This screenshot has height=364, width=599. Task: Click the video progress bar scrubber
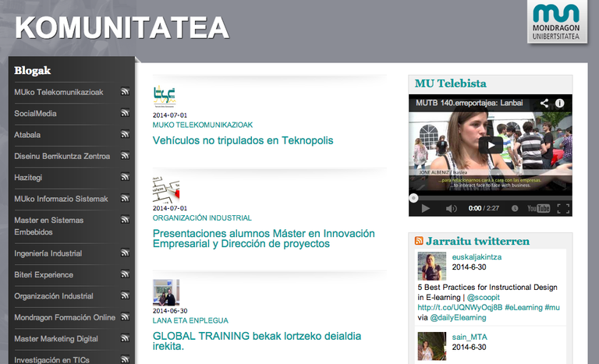[x=413, y=198]
